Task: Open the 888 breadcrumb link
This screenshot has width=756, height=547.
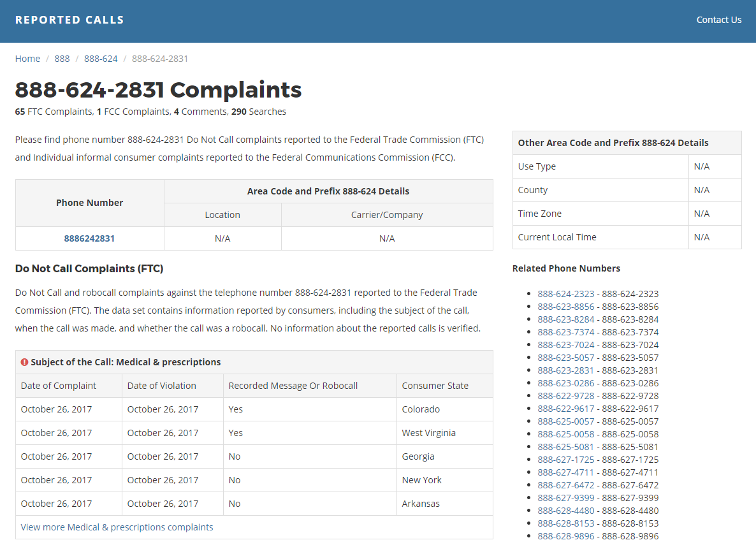Action: [x=62, y=58]
